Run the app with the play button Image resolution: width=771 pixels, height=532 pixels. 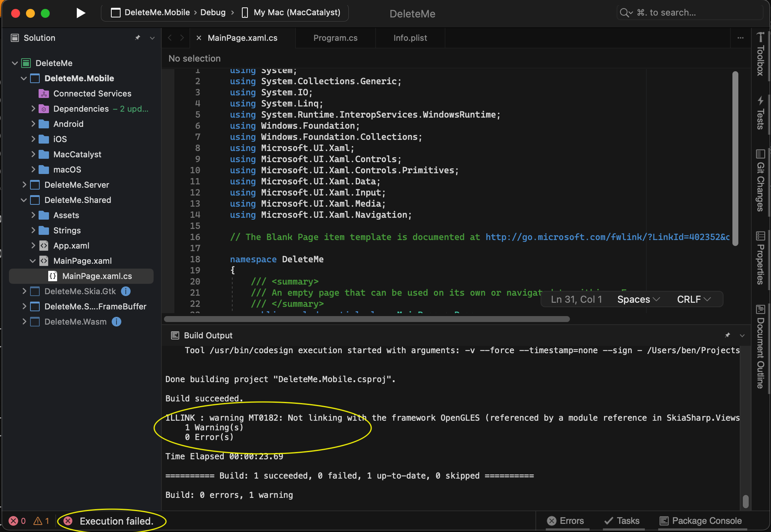pos(80,12)
